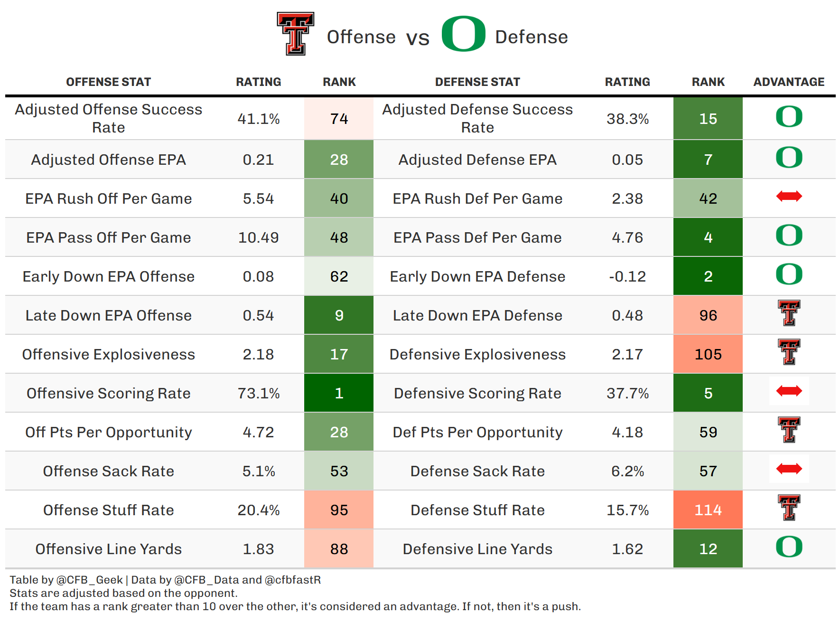Click Texas Tech advantage icon for Late Down EPA

click(x=789, y=313)
